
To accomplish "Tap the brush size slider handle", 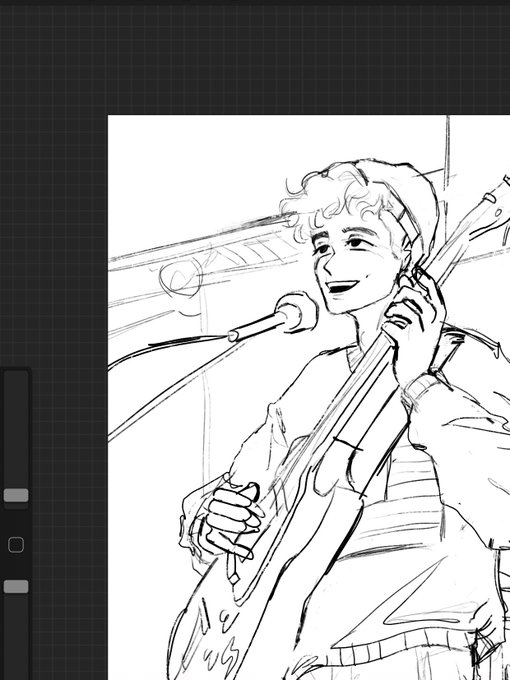I will click(16, 495).
